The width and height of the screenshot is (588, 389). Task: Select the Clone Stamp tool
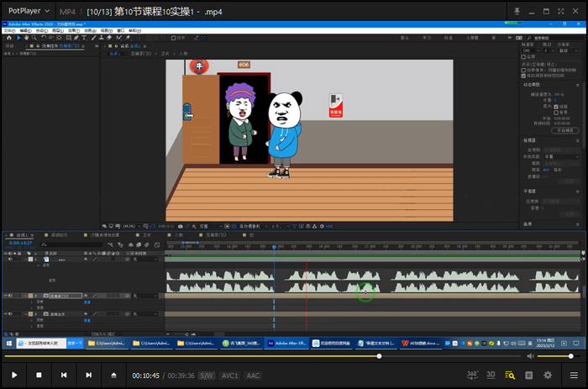(102, 38)
